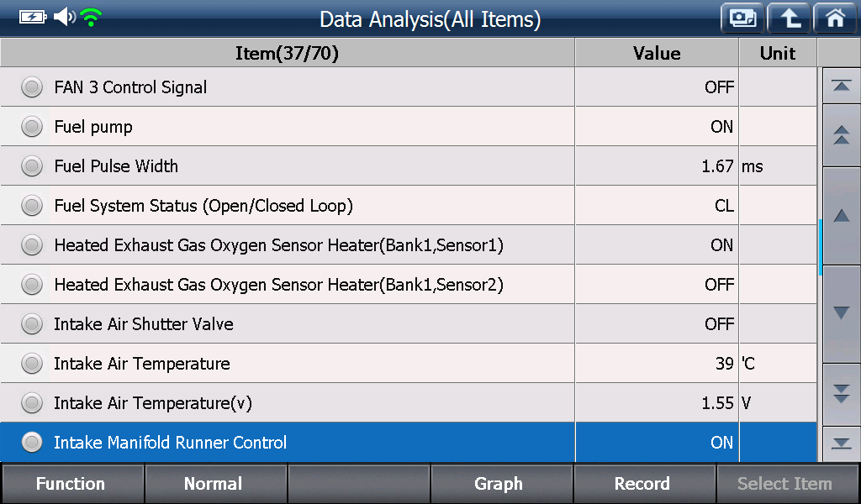The image size is (861, 504).
Task: Click the blue scrollbar position indicator
Action: (820, 247)
